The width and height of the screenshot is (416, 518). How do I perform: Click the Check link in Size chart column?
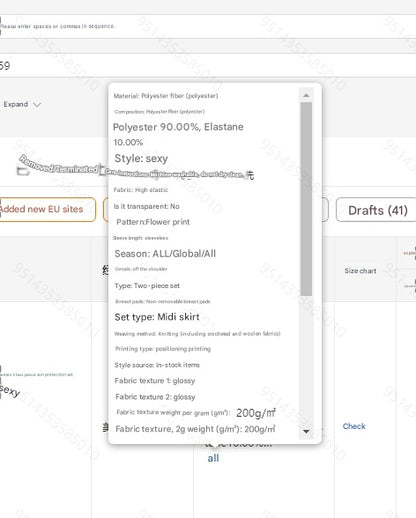[354, 426]
